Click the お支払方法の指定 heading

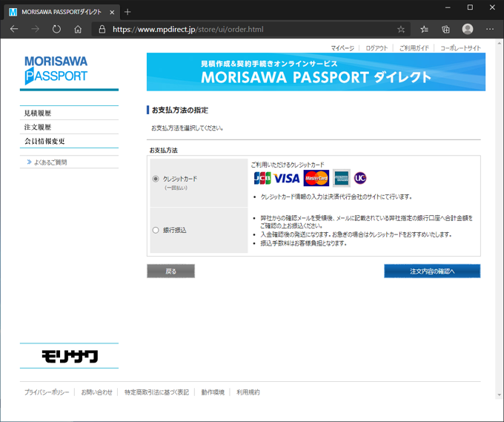click(180, 110)
